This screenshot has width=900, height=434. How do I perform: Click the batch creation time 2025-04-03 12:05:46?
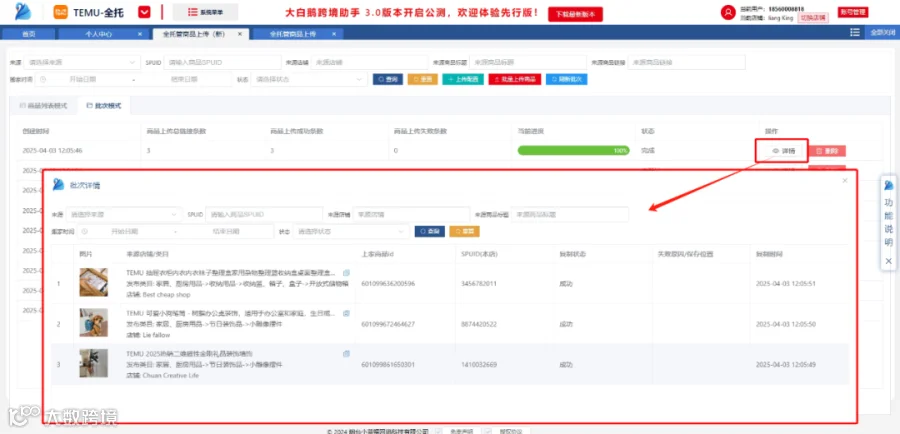click(x=52, y=150)
